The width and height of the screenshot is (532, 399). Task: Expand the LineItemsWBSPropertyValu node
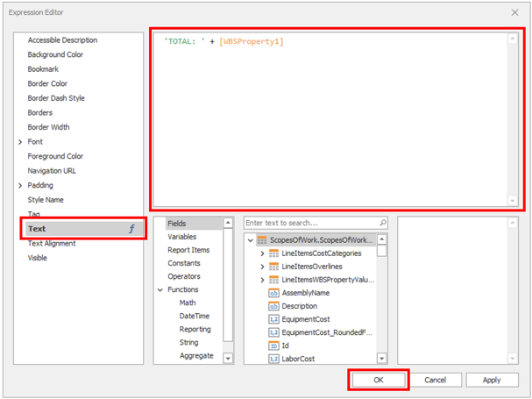[262, 280]
